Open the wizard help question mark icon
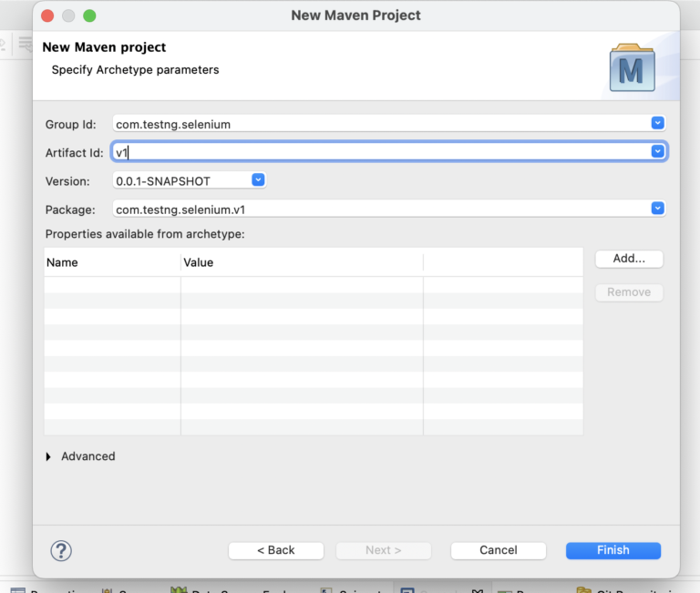This screenshot has width=700, height=593. pyautogui.click(x=61, y=550)
